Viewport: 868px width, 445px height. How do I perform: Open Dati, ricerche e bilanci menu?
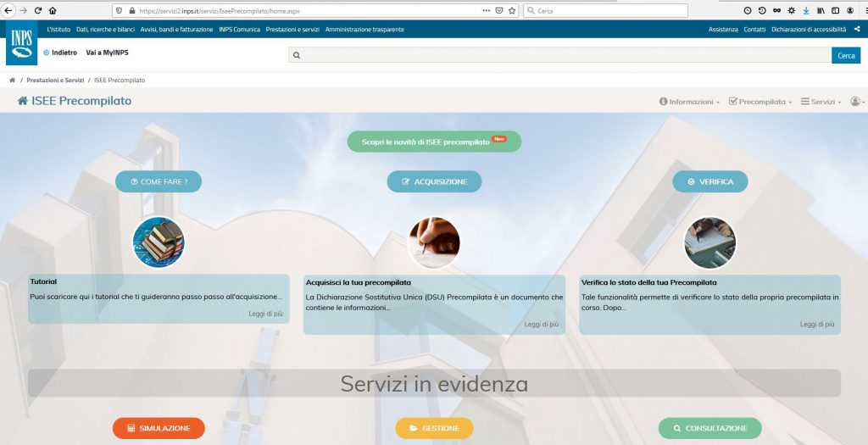pyautogui.click(x=106, y=30)
